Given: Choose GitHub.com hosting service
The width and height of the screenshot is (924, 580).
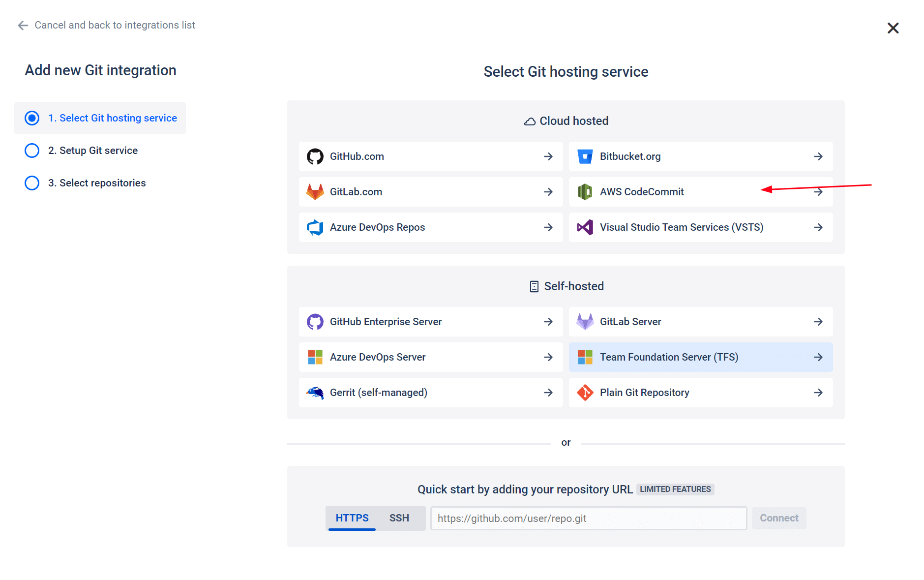Looking at the screenshot, I should pyautogui.click(x=431, y=156).
